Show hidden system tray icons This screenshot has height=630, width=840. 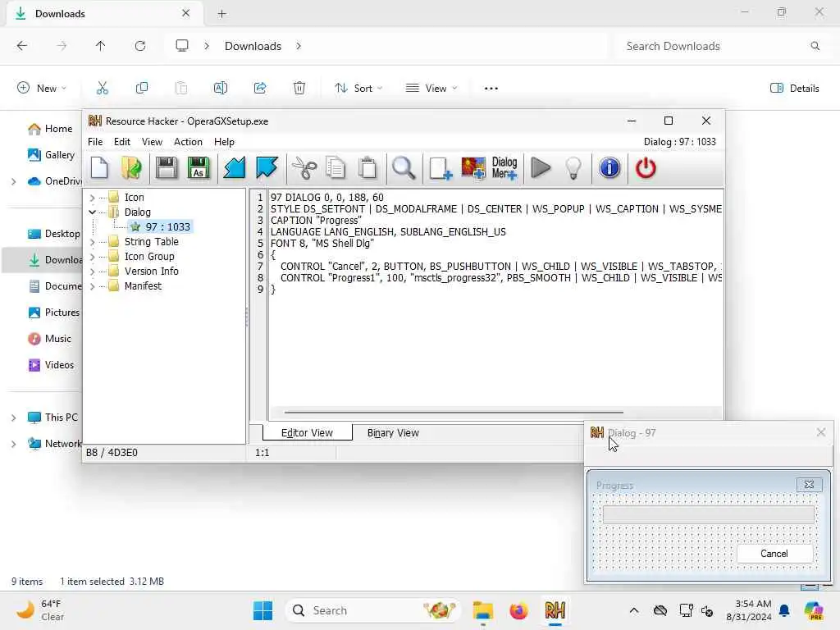click(x=634, y=610)
